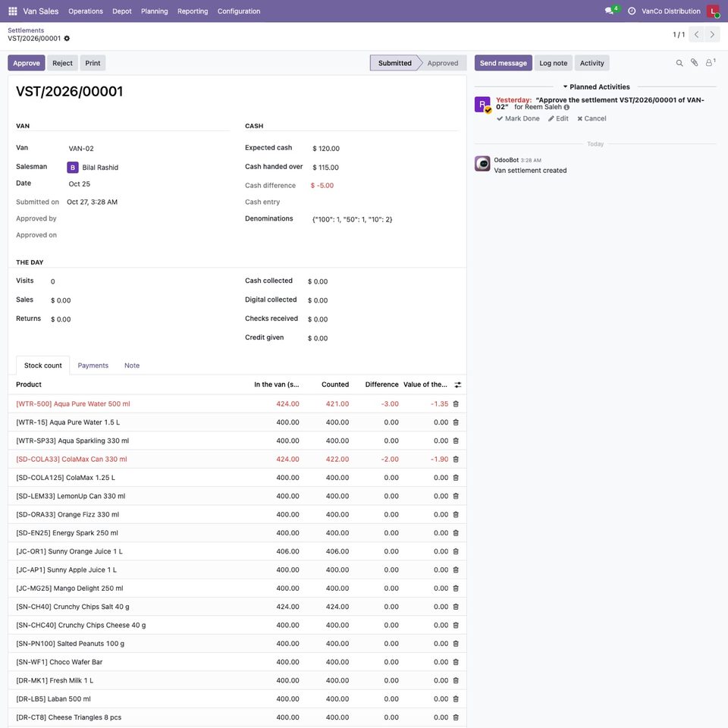This screenshot has width=728, height=728.
Task: Schedule an Activity
Action: point(592,63)
